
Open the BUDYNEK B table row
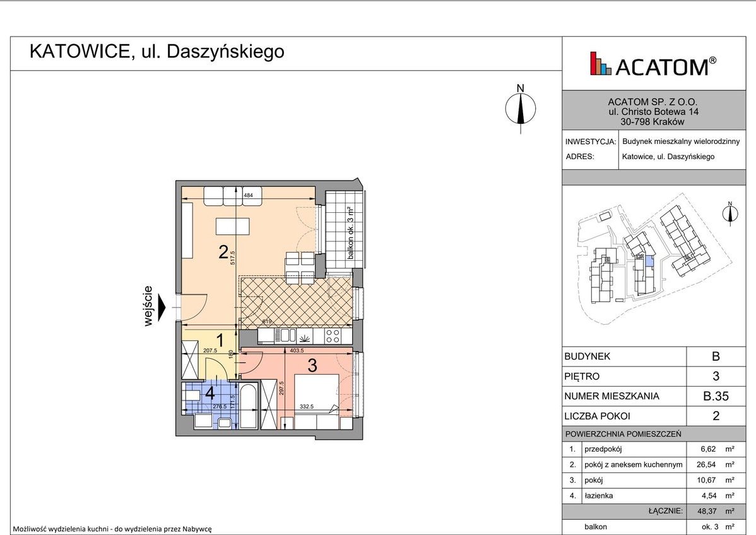tap(651, 356)
